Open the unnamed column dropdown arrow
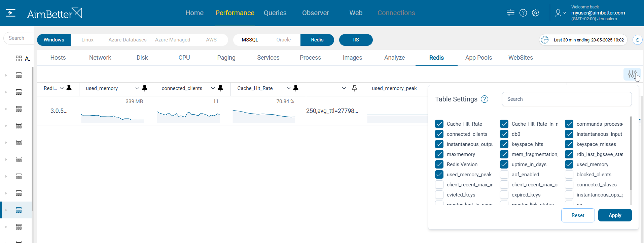Image resolution: width=644 pixels, height=243 pixels. (x=344, y=88)
